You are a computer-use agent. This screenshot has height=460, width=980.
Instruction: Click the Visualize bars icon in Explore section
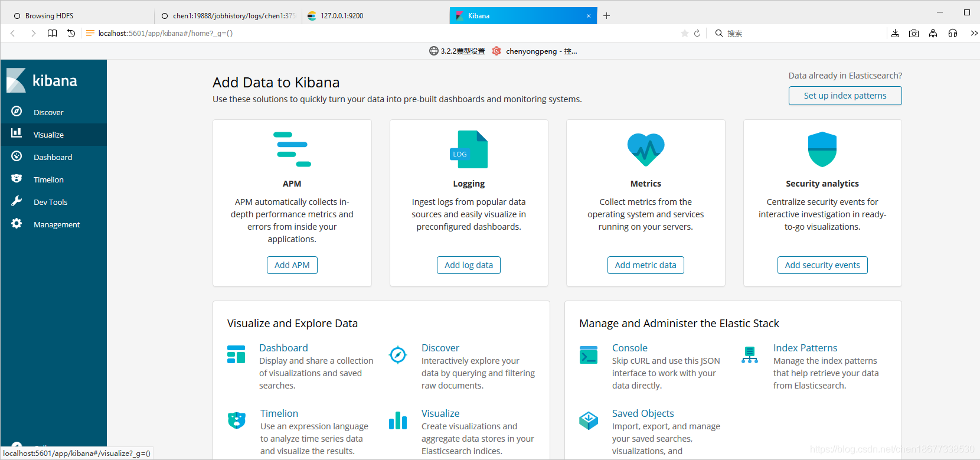(x=398, y=420)
